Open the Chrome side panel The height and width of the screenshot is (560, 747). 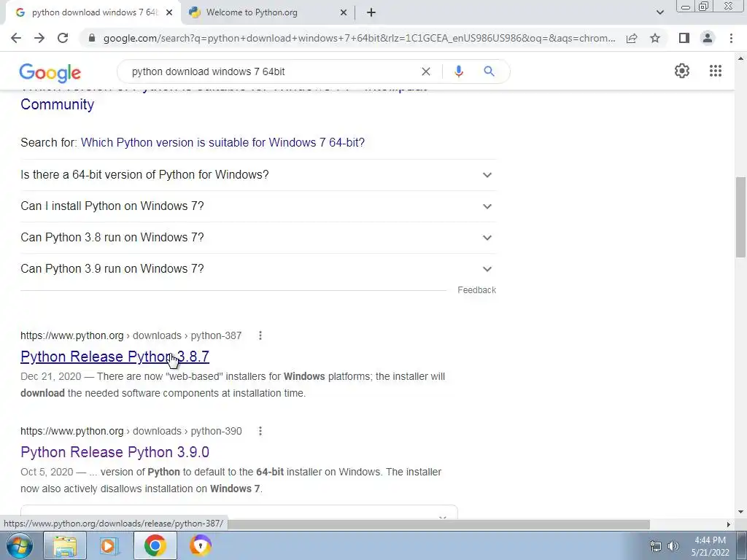[684, 38]
